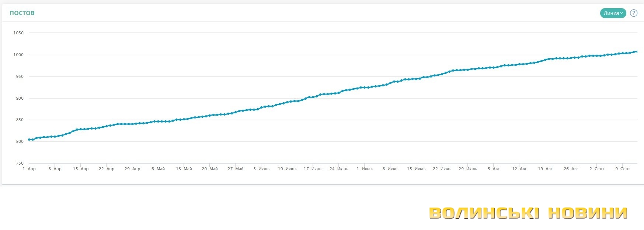Click the 5. Авг x-axis label
The height and width of the screenshot is (230, 644).
click(x=494, y=169)
